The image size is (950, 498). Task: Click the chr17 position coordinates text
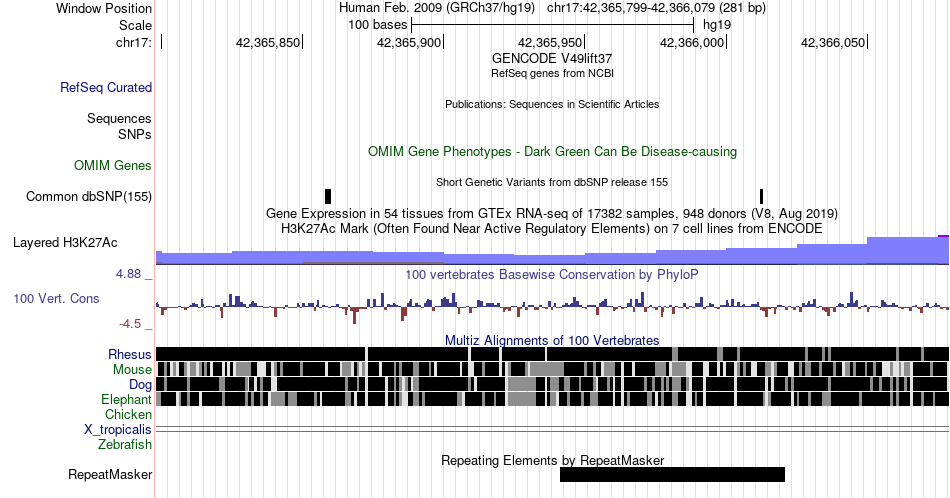[x=656, y=8]
